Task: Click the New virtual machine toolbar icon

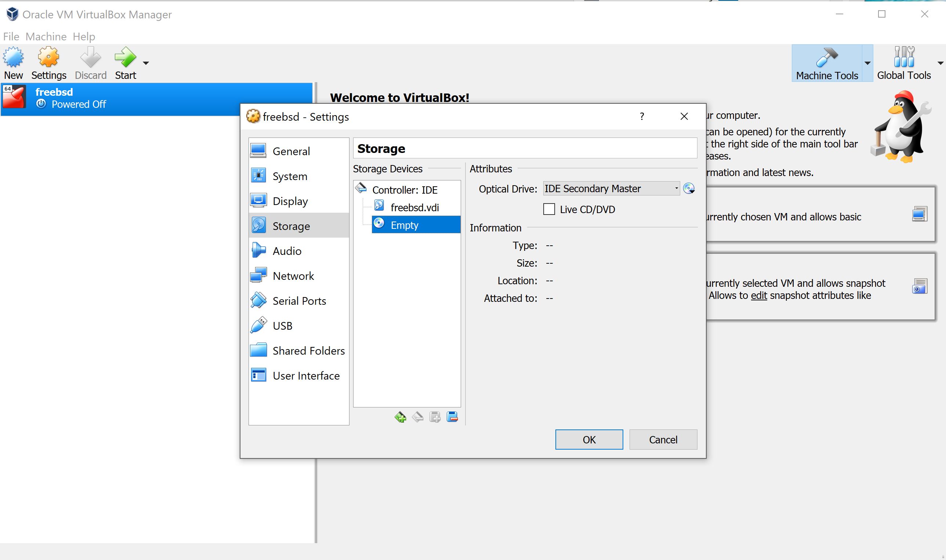Action: click(14, 58)
